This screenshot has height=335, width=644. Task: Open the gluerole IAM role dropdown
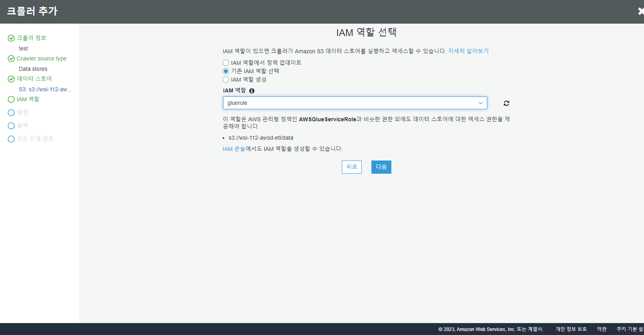pos(355,103)
